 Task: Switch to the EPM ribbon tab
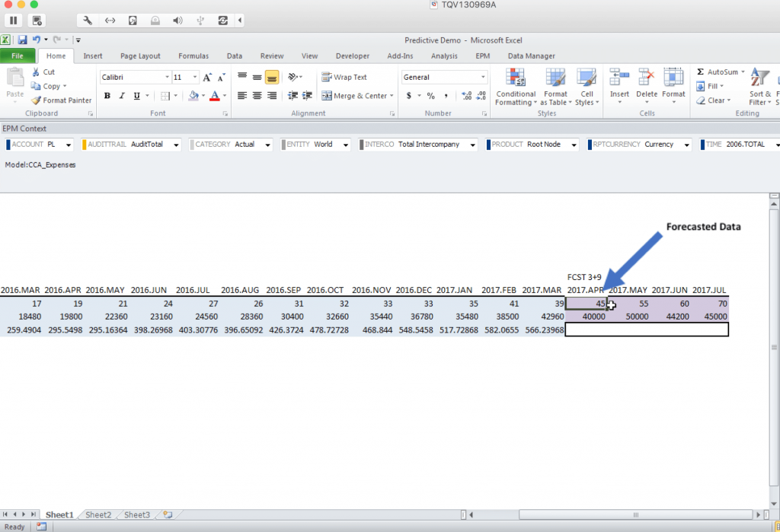coord(482,56)
